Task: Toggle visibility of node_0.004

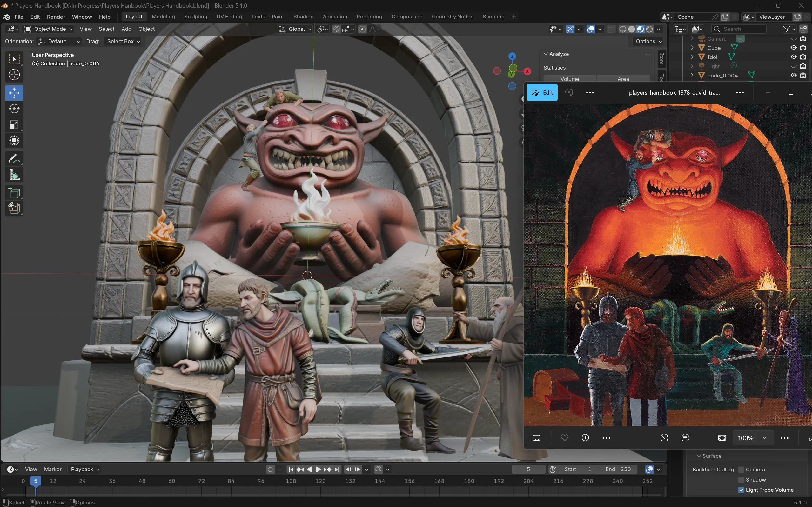Action: pyautogui.click(x=794, y=76)
